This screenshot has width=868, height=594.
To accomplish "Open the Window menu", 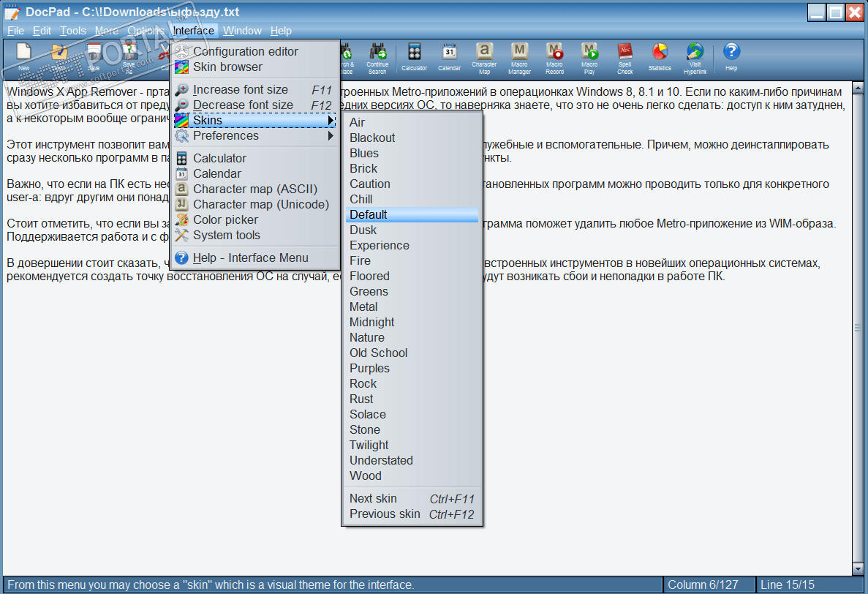I will click(243, 31).
